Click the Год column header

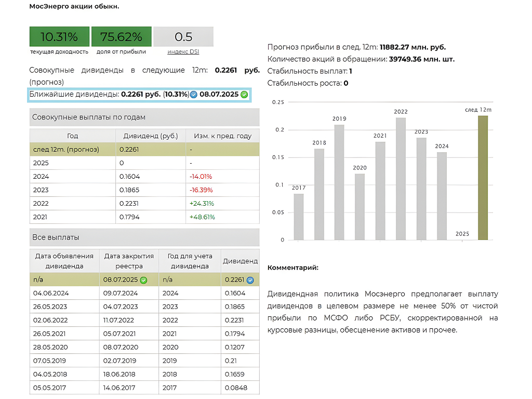[x=73, y=136]
